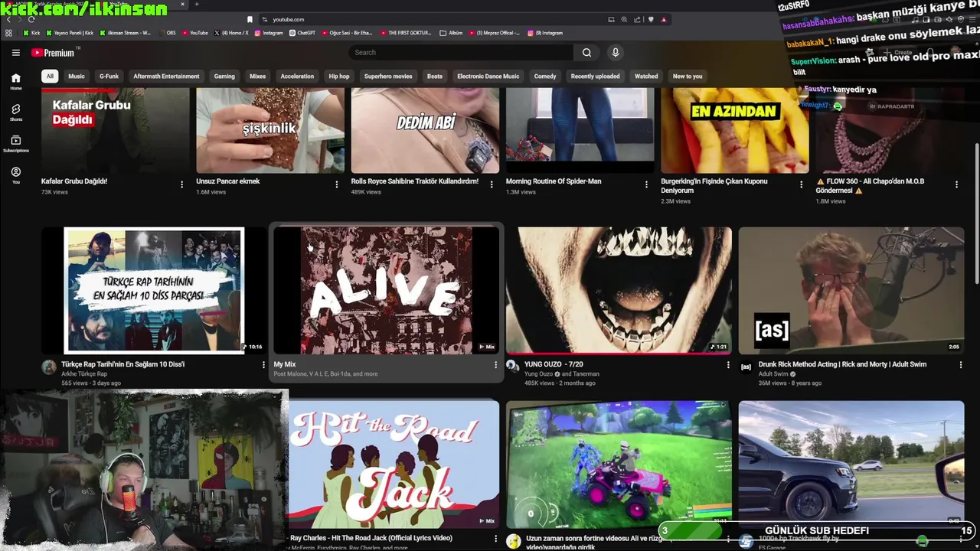
Task: Open options menu for My Mix
Action: (x=495, y=365)
